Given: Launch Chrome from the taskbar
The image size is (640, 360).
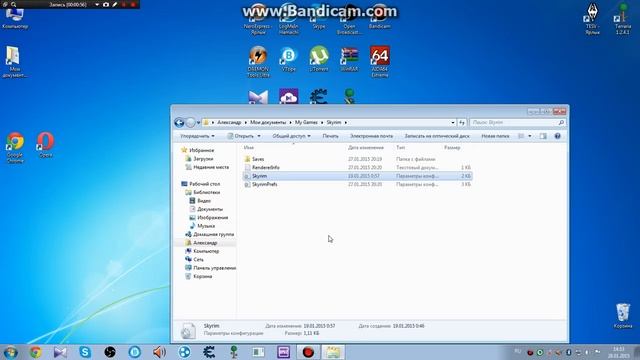Looking at the screenshot, I should pos(36,352).
